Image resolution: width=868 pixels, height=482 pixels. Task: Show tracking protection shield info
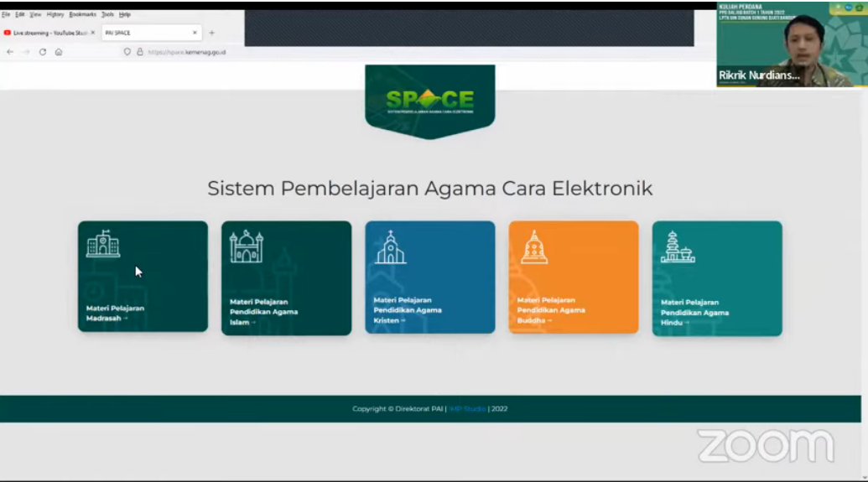tap(127, 52)
